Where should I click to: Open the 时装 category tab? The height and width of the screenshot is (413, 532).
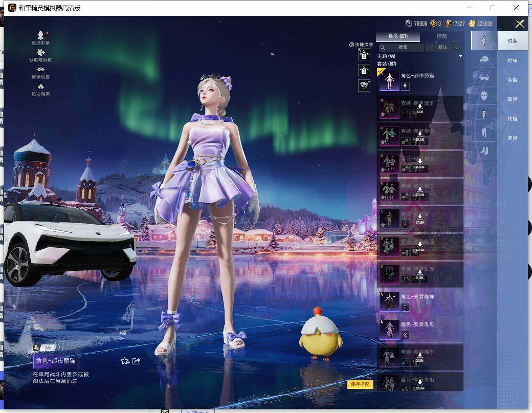[513, 41]
